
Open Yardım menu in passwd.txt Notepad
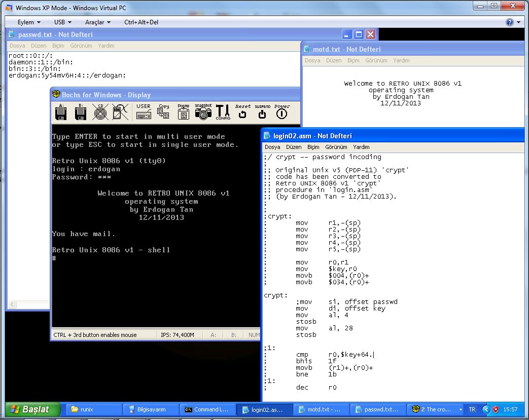point(106,46)
